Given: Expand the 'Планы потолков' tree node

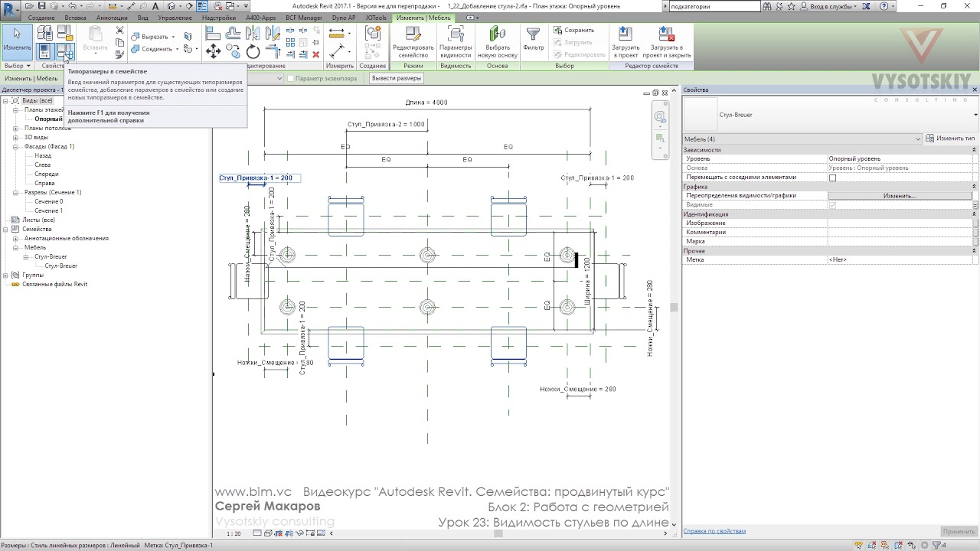Looking at the screenshot, I should point(15,129).
